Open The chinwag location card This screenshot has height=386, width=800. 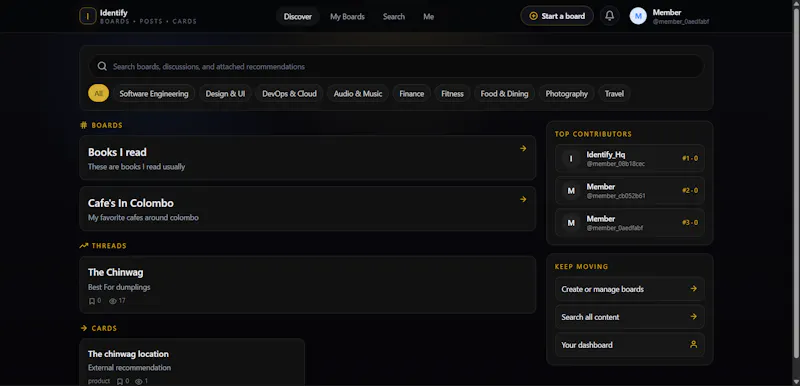(x=192, y=362)
